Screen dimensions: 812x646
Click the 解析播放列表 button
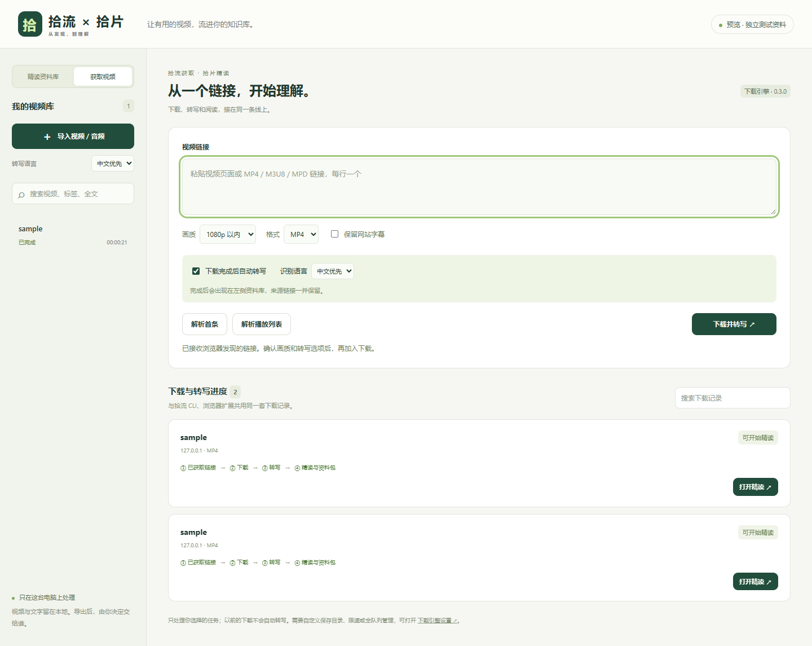pos(262,324)
